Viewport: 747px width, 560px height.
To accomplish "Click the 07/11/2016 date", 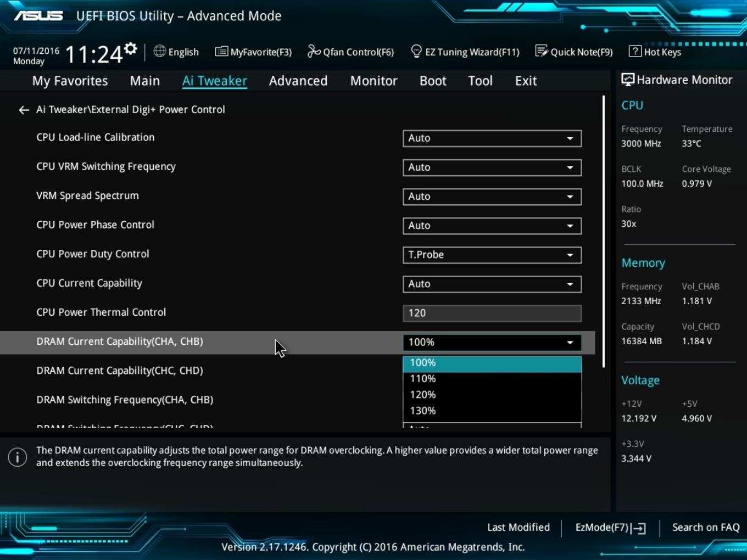I will click(x=36, y=51).
